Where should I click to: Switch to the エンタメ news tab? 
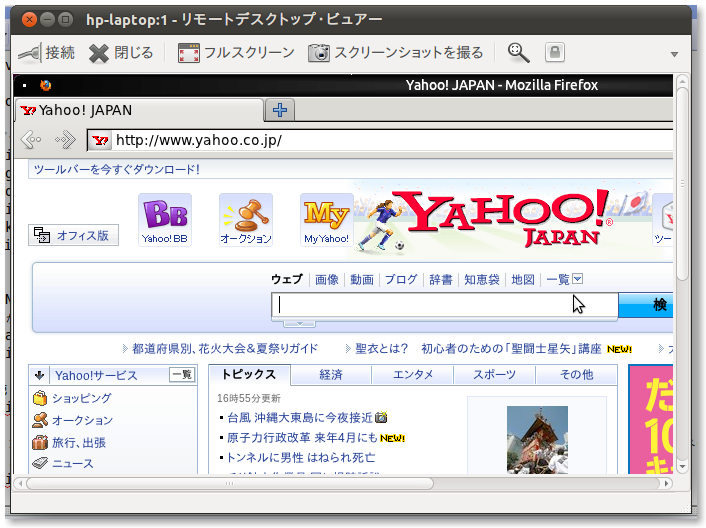[x=413, y=375]
